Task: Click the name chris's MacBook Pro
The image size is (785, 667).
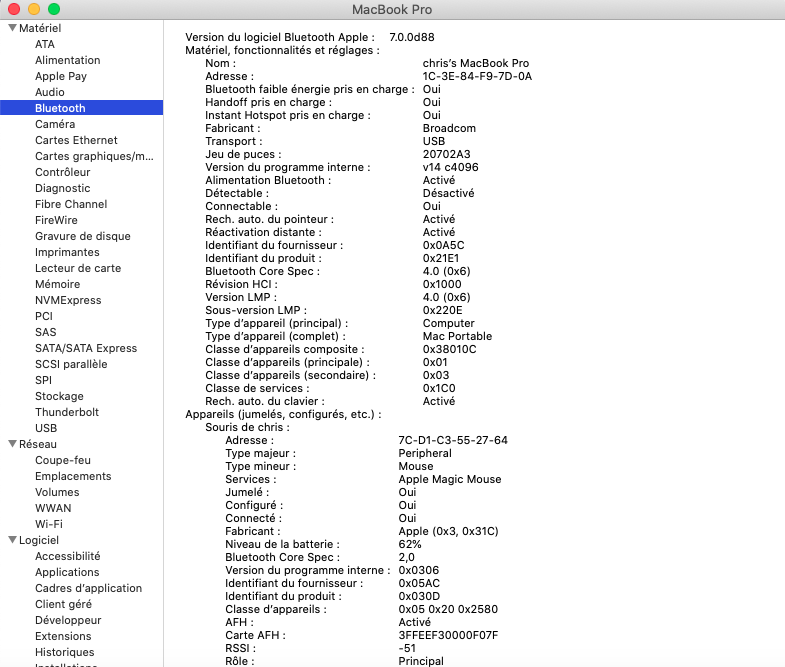Action: tap(476, 63)
